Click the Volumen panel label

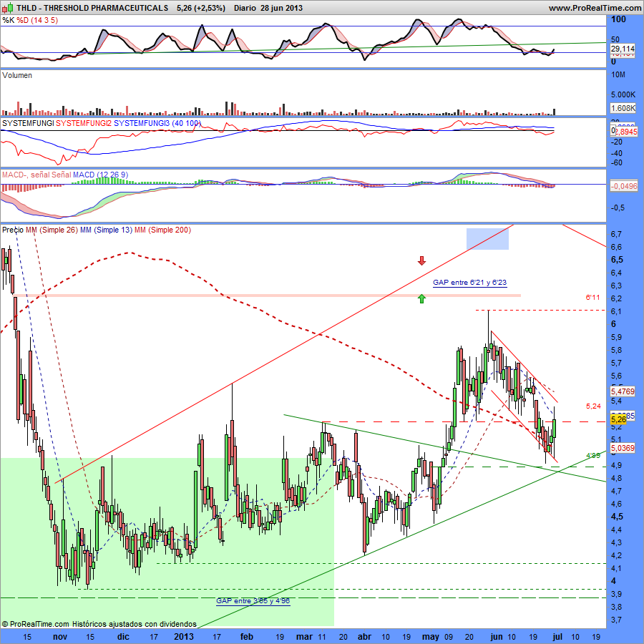[17, 75]
